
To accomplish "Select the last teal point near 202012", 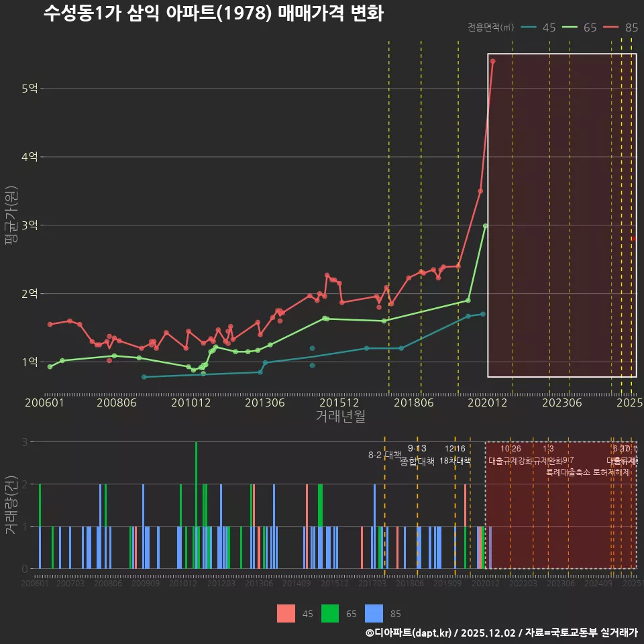I will (483, 314).
